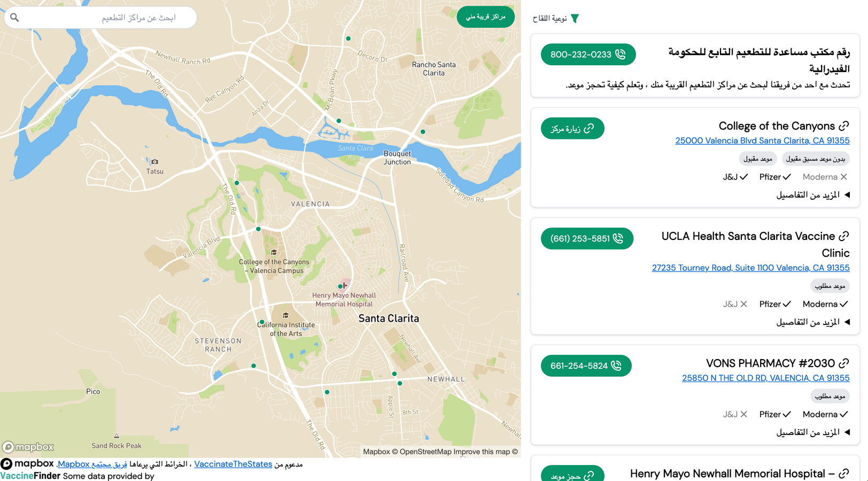Call the federal helpline 800-232-0233

pos(588,55)
